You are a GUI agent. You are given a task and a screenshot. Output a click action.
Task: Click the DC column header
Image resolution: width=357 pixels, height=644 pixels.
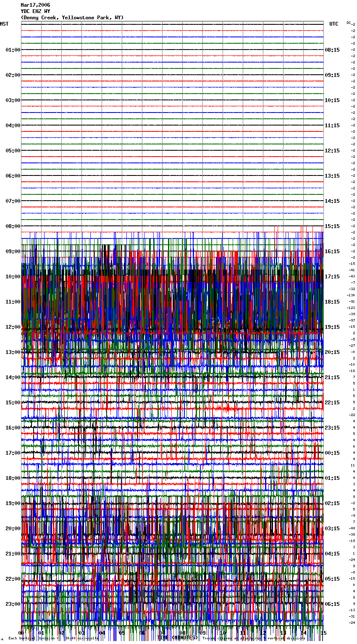coord(349,23)
